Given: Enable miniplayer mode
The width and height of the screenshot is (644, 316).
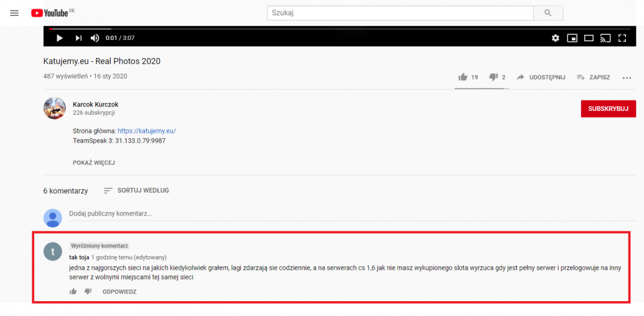Looking at the screenshot, I should tap(572, 38).
